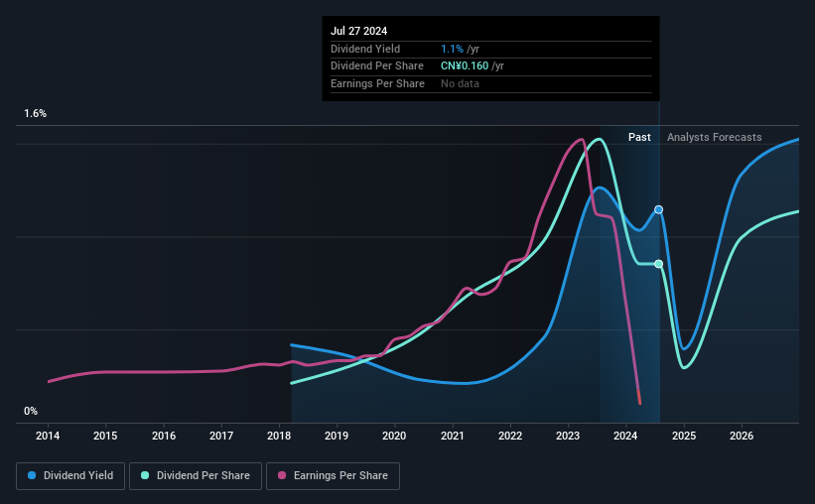Click the 2014 year label on axis
815x504 pixels.
point(48,436)
